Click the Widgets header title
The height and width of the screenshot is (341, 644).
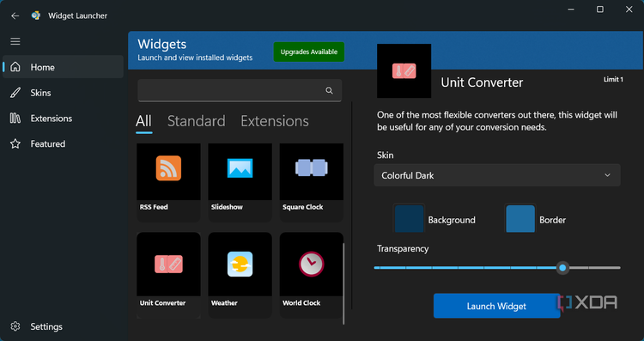[161, 44]
